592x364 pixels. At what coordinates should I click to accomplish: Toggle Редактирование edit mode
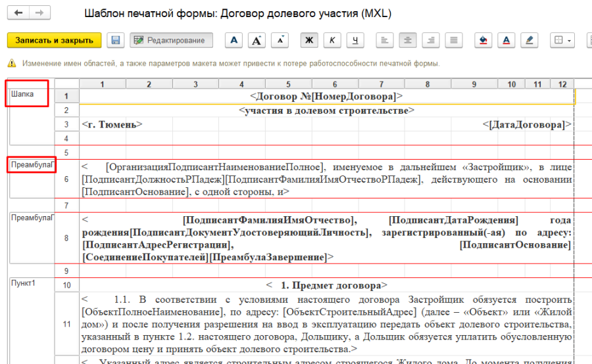(170, 41)
